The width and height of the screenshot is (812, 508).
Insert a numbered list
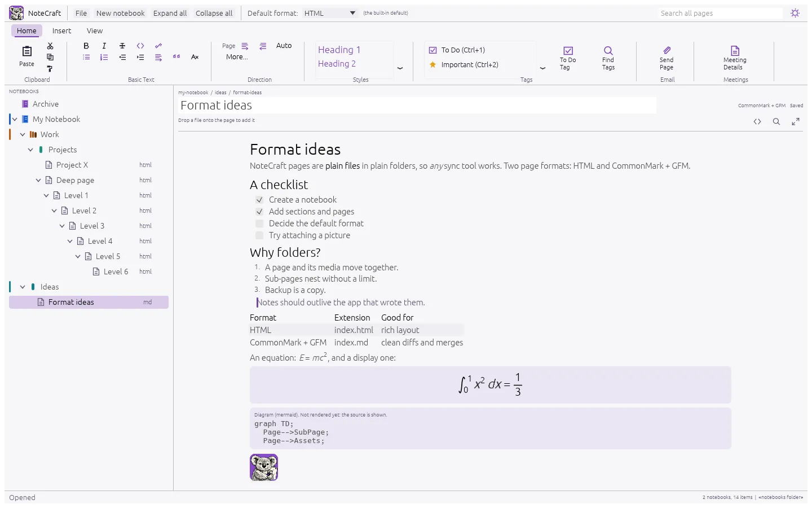point(104,57)
